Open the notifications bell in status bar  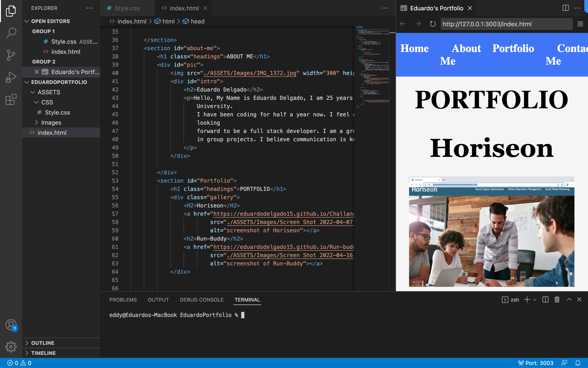point(578,363)
